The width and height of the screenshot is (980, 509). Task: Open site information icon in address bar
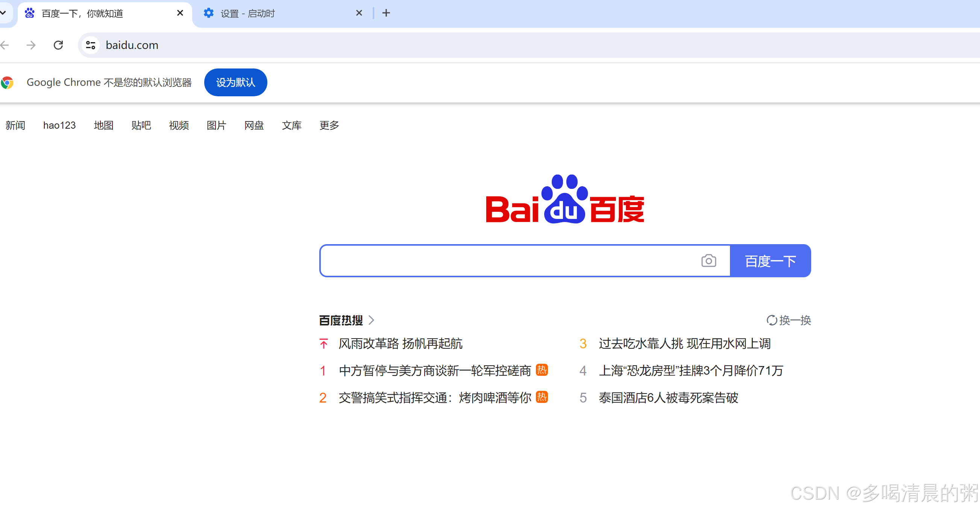pyautogui.click(x=91, y=45)
